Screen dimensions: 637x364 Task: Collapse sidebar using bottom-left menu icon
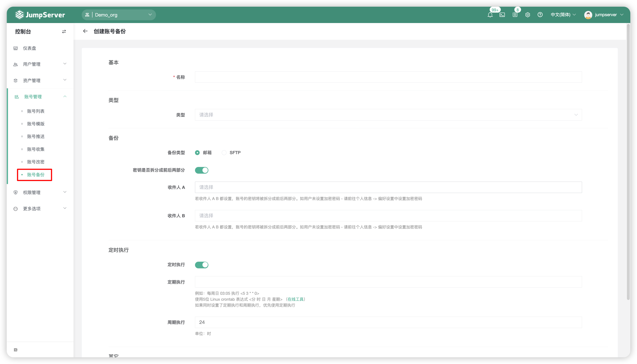(15, 350)
